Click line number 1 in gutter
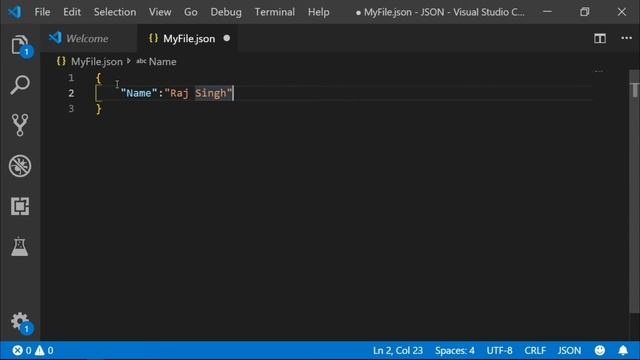Screen dimensions: 640x360 [x=71, y=78]
